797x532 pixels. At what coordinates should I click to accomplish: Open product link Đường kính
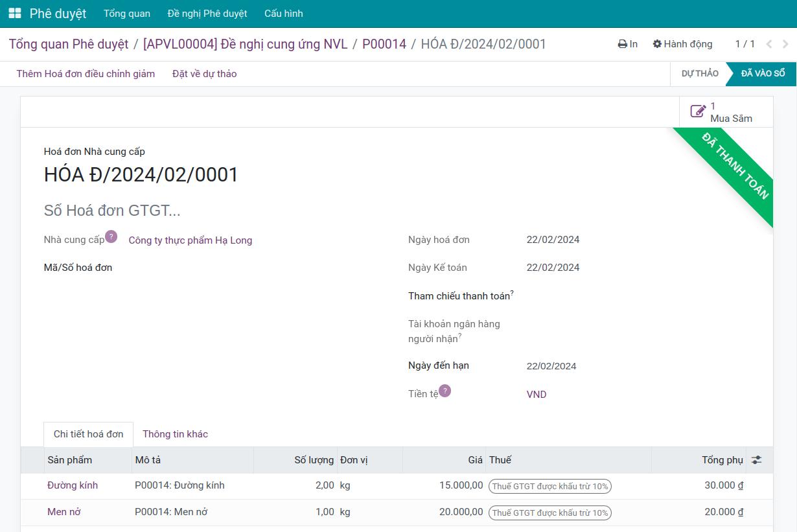pyautogui.click(x=73, y=485)
